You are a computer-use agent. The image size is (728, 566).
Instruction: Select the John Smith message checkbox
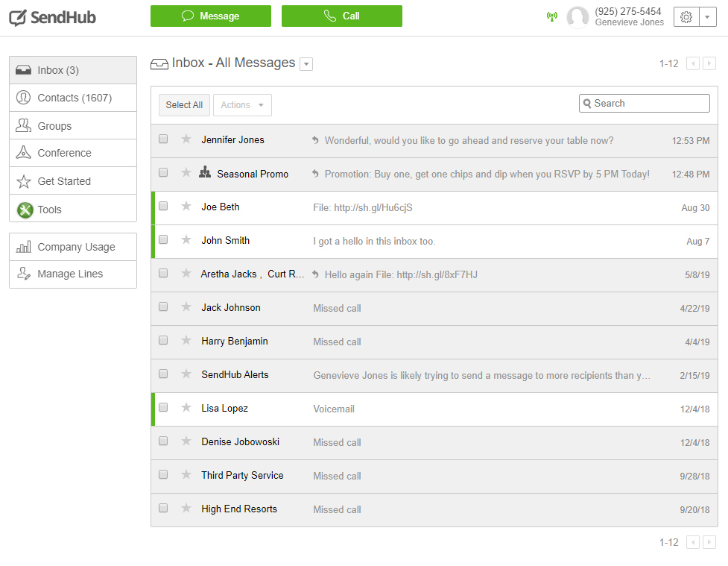(164, 240)
